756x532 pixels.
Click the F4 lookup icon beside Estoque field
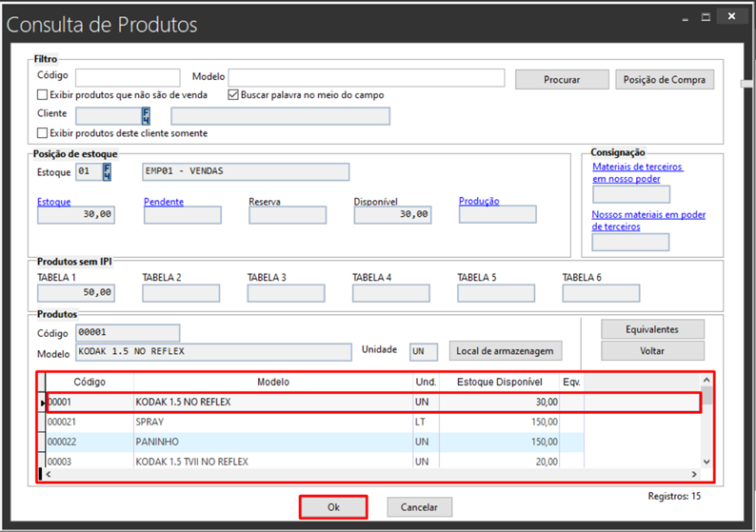pyautogui.click(x=108, y=172)
